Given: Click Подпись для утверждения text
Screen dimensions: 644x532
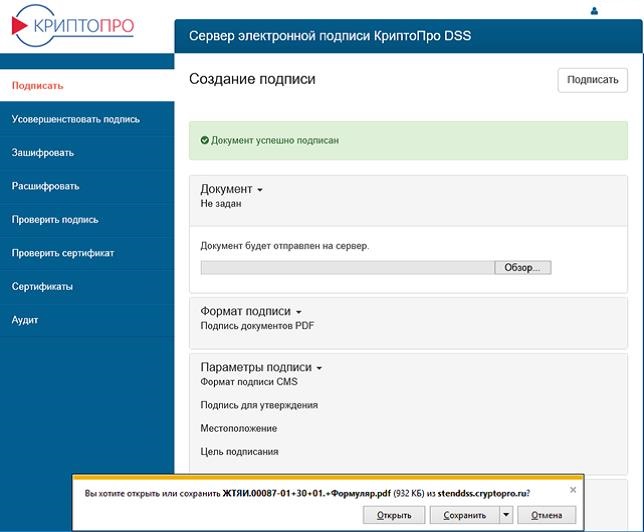Looking at the screenshot, I should [x=259, y=405].
